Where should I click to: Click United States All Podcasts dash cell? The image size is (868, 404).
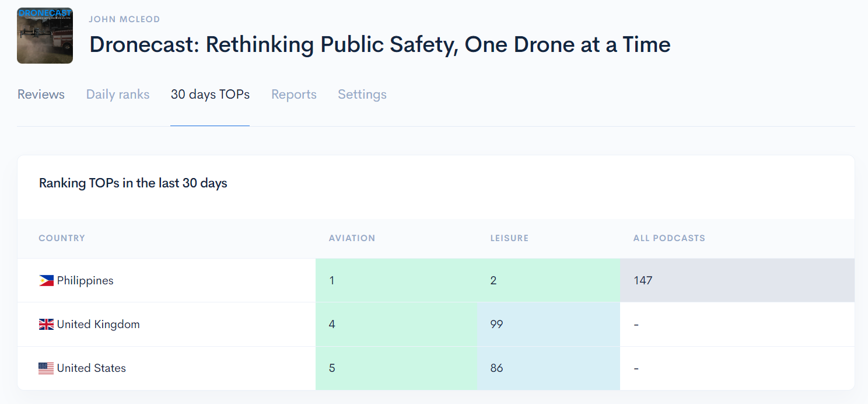[x=737, y=368]
